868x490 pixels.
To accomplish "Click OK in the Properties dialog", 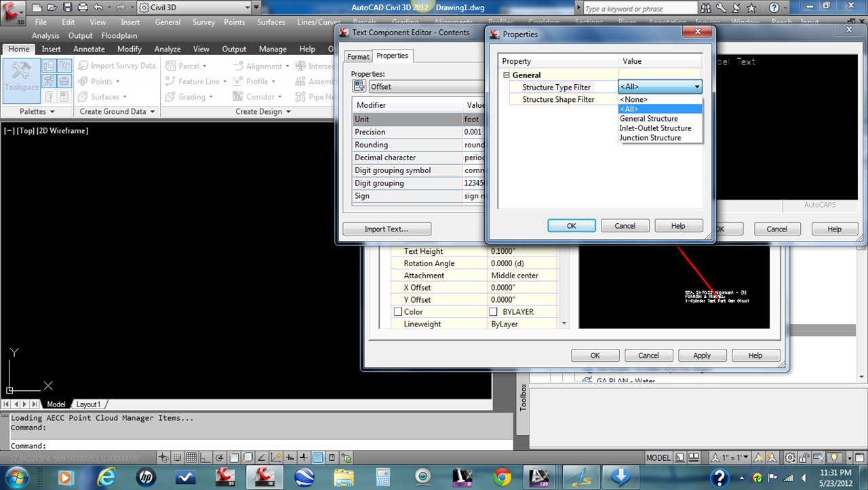I will coord(572,226).
